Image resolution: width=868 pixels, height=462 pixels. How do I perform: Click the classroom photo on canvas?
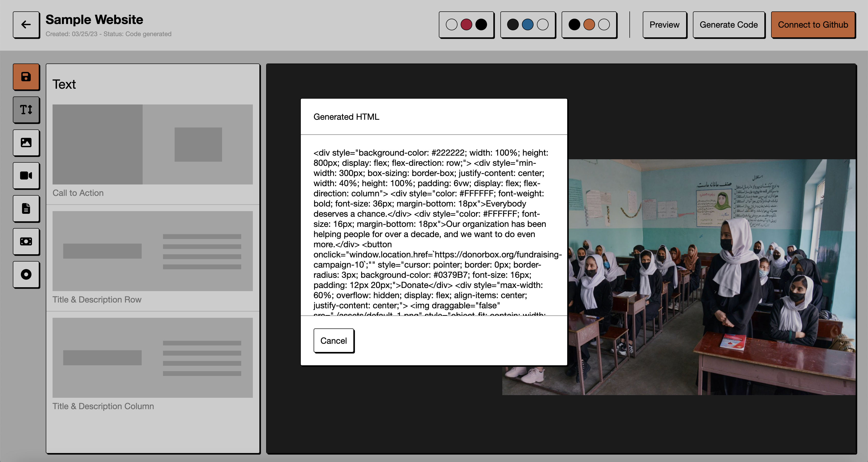pyautogui.click(x=711, y=277)
